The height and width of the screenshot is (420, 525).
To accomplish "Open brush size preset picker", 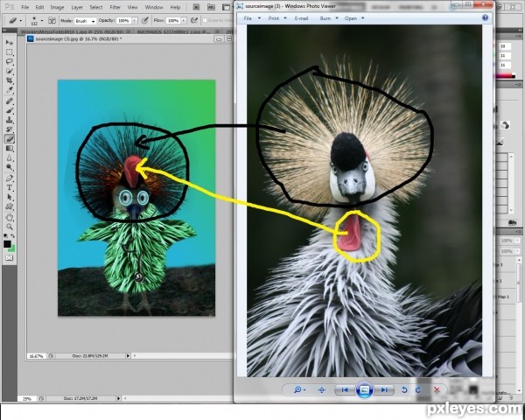I will pyautogui.click(x=36, y=20).
